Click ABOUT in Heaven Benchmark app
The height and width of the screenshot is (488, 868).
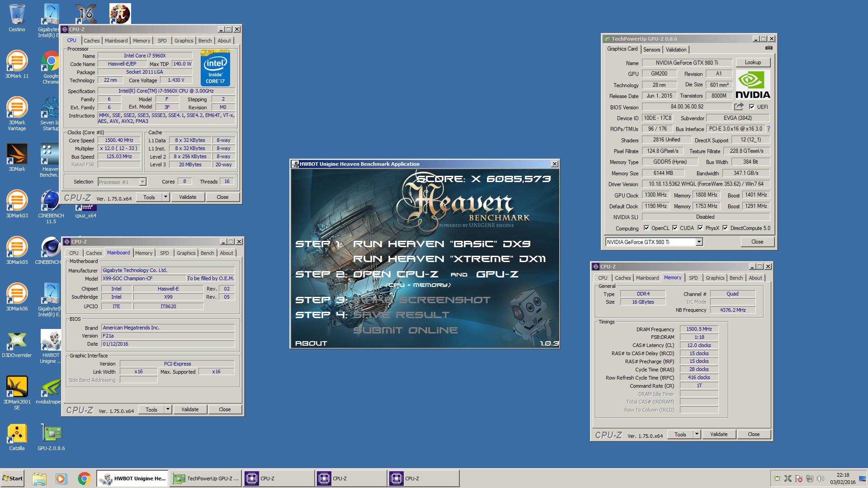[311, 343]
